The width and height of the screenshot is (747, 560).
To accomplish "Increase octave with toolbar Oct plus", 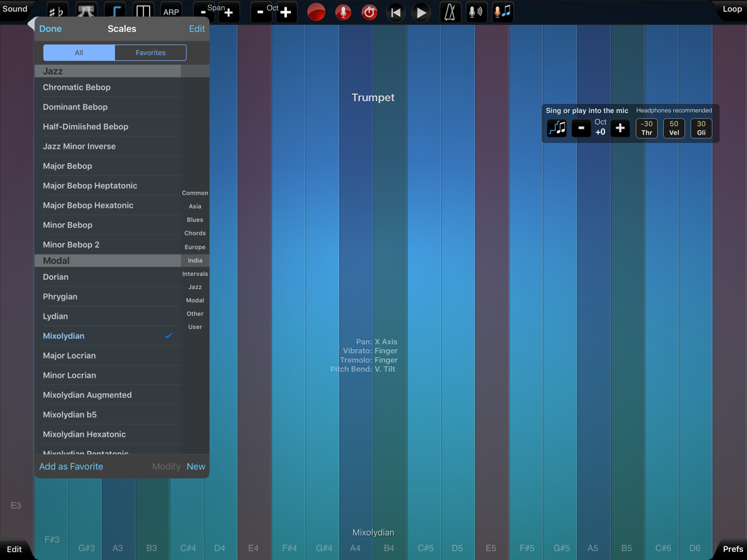I will pyautogui.click(x=286, y=12).
